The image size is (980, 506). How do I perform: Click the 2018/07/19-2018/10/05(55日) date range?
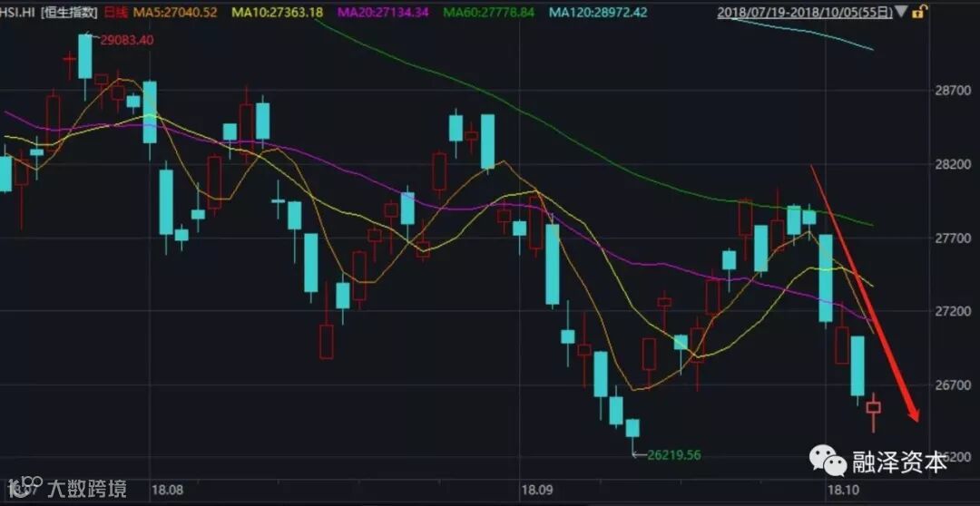coord(805,13)
